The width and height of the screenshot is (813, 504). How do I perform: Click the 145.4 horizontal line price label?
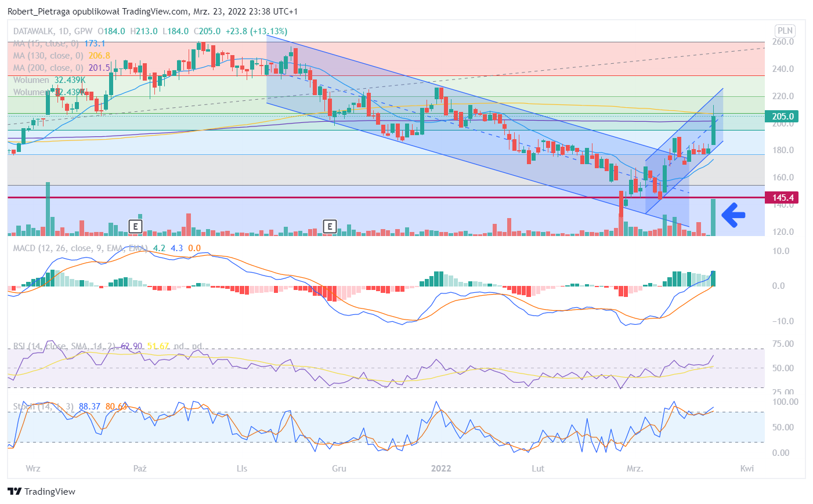(x=782, y=198)
